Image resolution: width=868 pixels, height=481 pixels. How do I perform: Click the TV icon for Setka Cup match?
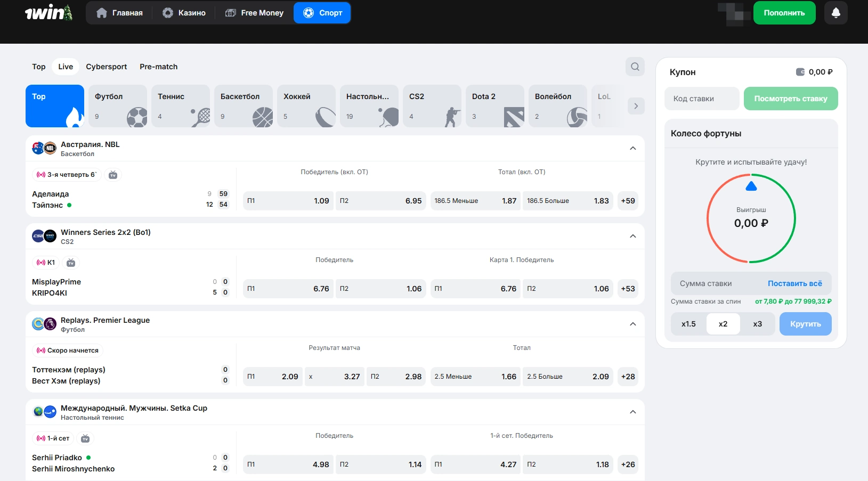click(85, 438)
